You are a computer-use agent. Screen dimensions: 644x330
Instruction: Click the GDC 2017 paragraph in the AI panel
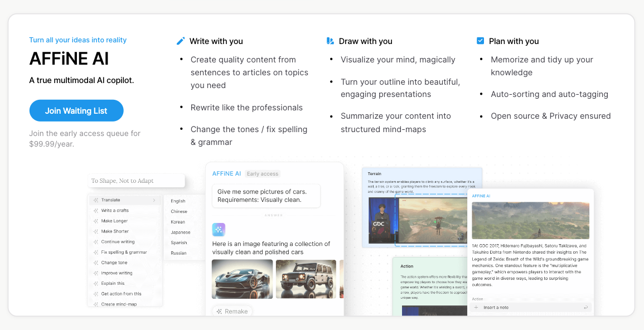click(530, 265)
